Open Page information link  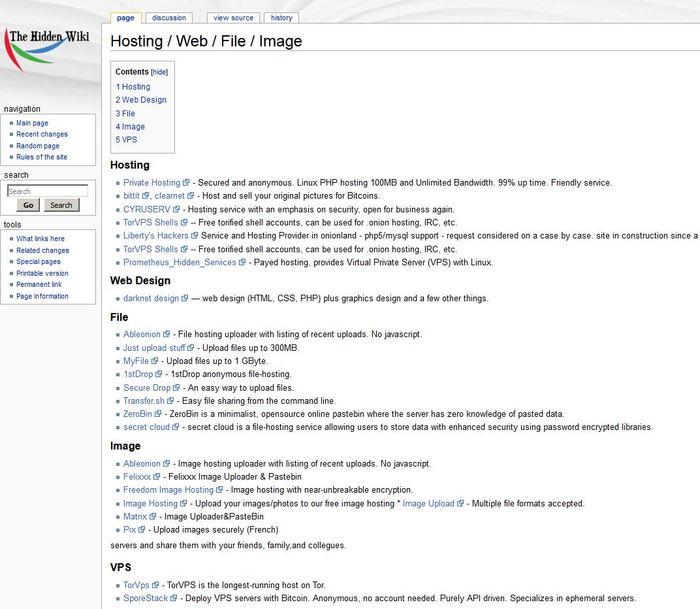click(x=42, y=296)
